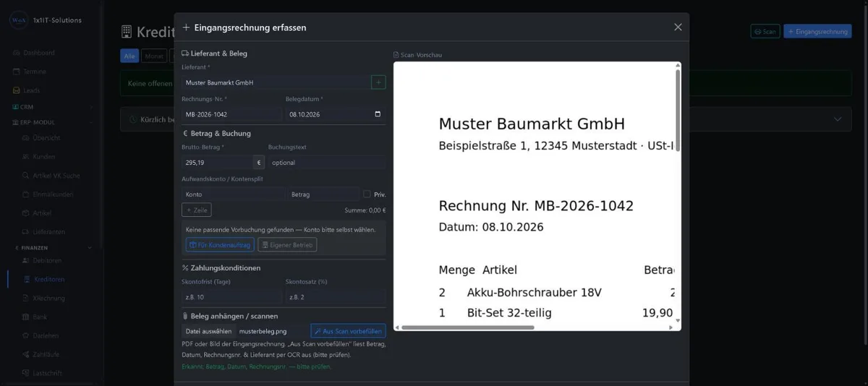
Task: Focus the Rechnungs-Nr. field
Action: 231,114
